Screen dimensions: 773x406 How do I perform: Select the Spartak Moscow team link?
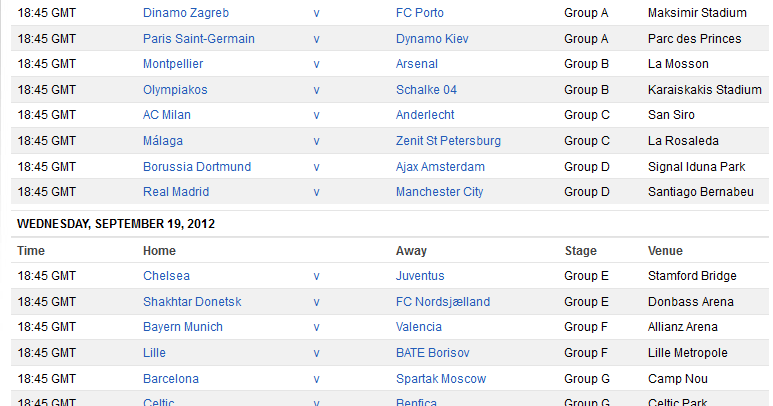(440, 379)
